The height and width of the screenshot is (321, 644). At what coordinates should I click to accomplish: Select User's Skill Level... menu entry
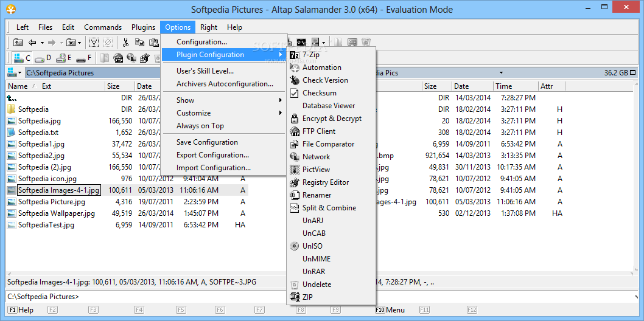[223, 71]
